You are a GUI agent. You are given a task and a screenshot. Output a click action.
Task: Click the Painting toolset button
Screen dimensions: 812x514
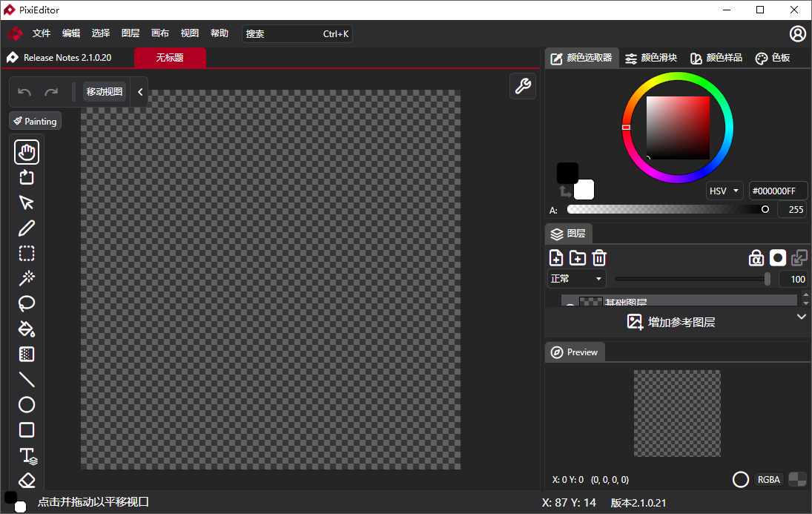[35, 121]
